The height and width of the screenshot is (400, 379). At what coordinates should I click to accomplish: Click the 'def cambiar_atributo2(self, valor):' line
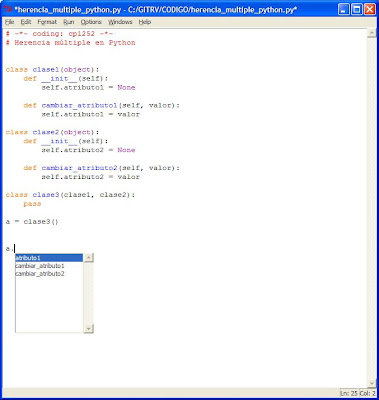[x=101, y=168]
